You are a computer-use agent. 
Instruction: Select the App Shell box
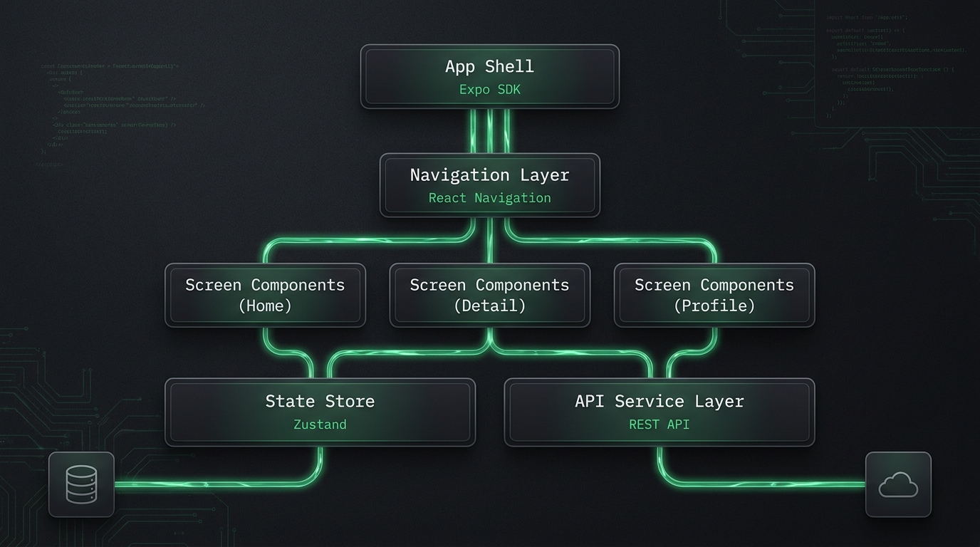tap(490, 77)
